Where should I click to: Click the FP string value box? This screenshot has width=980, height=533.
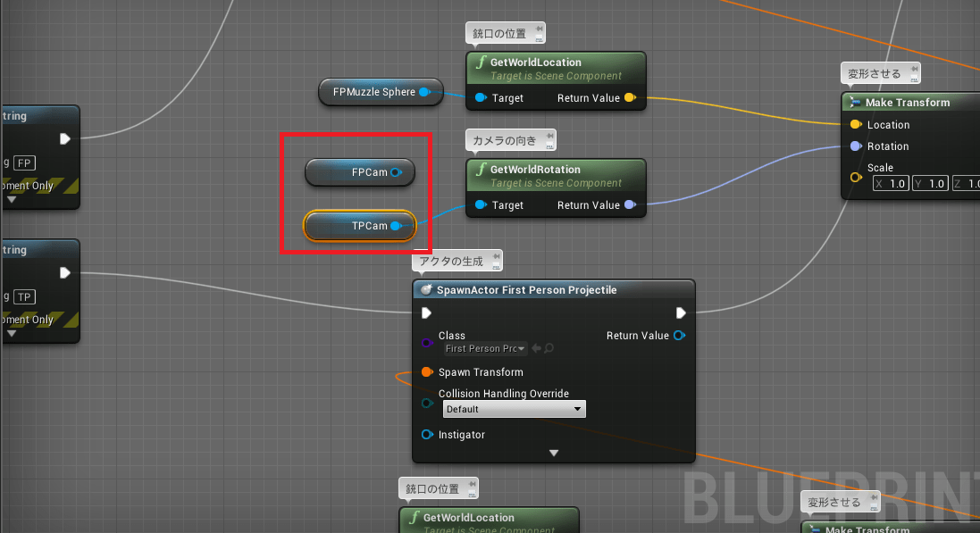point(24,163)
